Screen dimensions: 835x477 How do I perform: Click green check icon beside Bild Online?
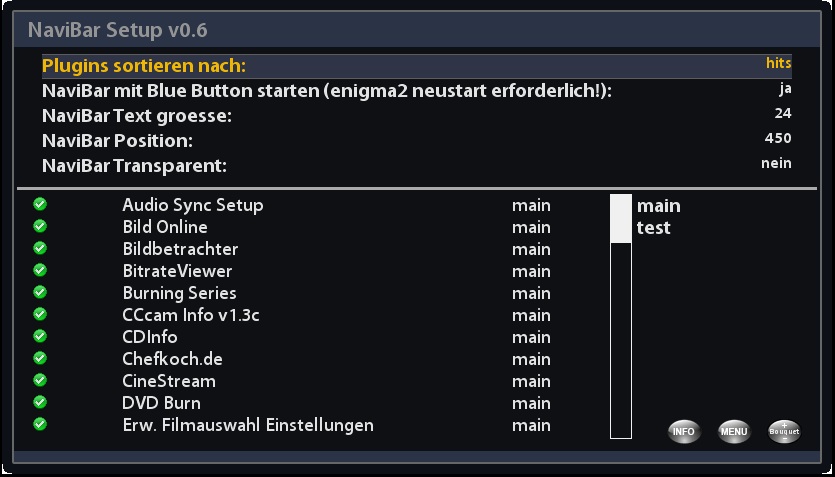tap(40, 226)
